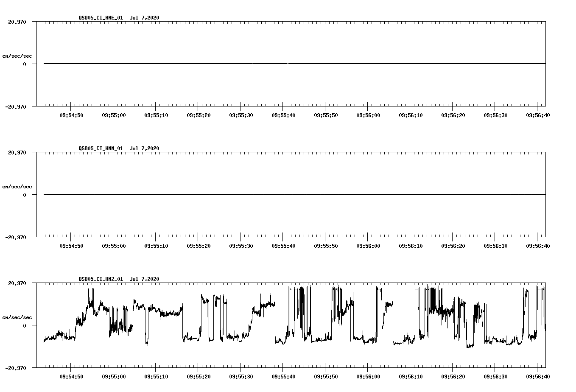576x392 pixels.
Task: Click 09:56:00 time label under HNZ plot
Action: click(x=368, y=376)
